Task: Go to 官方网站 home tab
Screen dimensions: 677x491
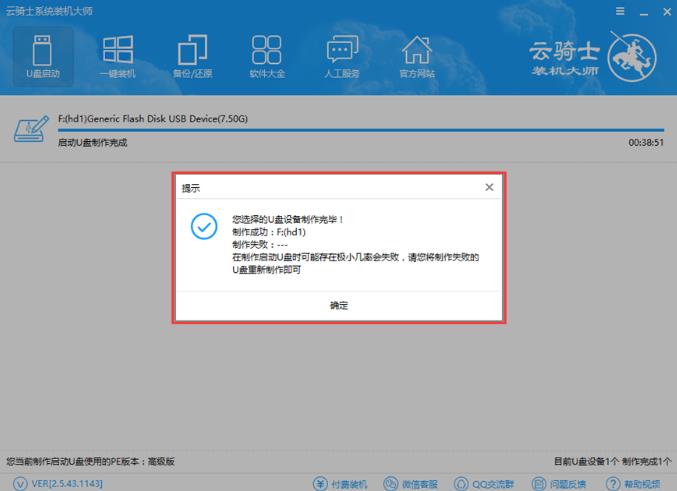Action: pyautogui.click(x=417, y=57)
